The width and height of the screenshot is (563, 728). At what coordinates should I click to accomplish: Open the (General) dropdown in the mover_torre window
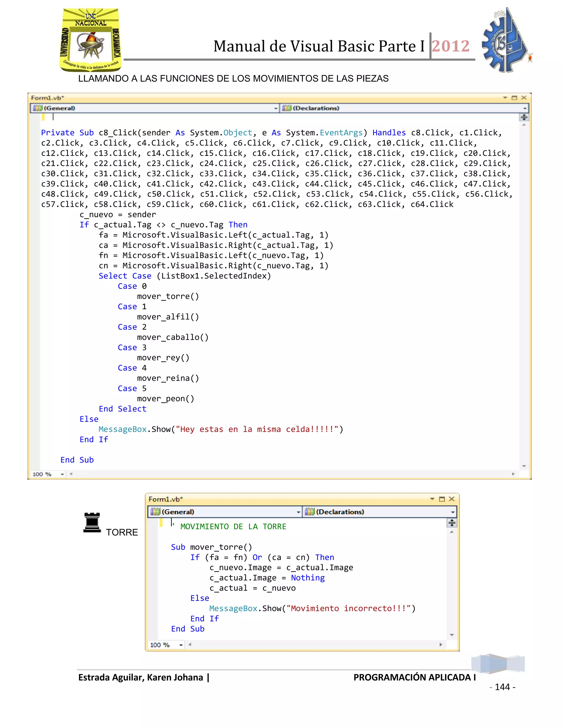[x=225, y=512]
